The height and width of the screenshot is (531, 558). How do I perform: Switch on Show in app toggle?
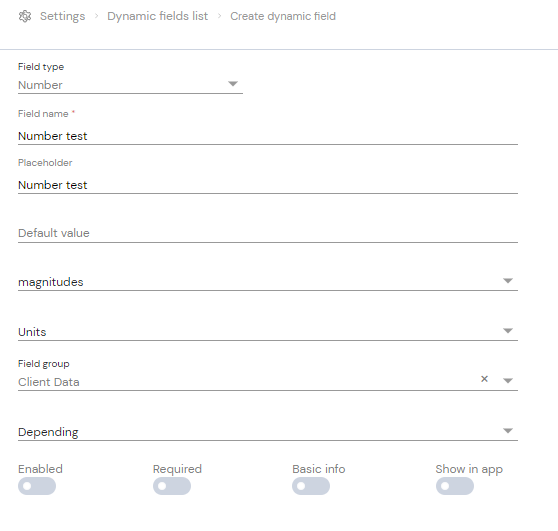(455, 486)
